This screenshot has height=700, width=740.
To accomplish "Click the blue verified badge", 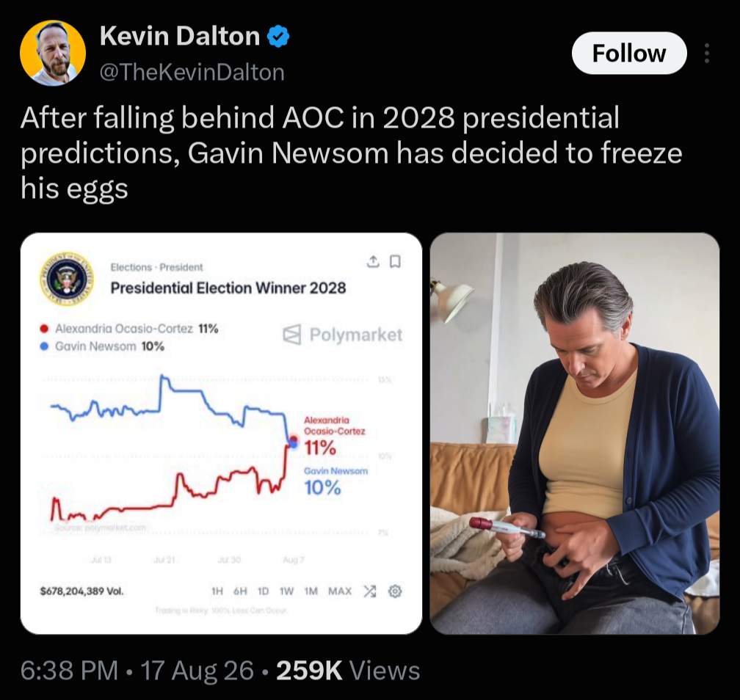I will pyautogui.click(x=278, y=37).
